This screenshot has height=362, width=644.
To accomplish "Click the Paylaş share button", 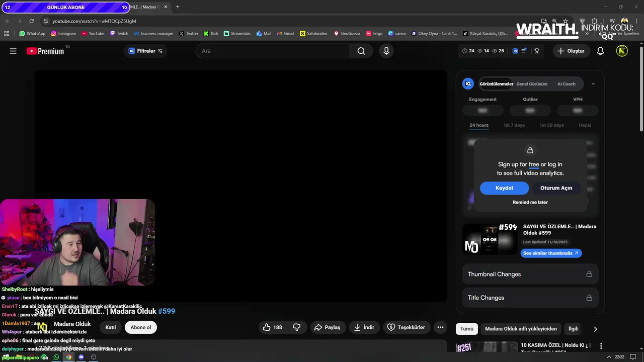I will pyautogui.click(x=327, y=327).
